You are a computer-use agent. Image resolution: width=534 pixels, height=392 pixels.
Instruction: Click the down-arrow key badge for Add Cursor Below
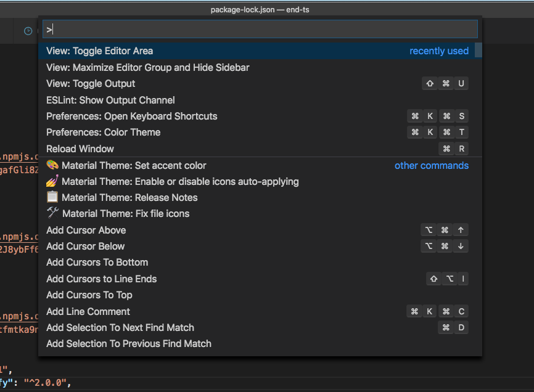[x=461, y=246]
